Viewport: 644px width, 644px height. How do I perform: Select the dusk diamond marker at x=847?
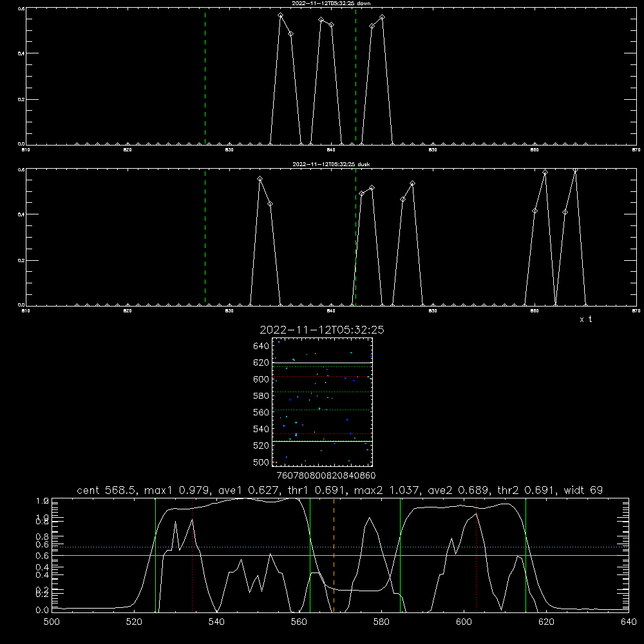(x=402, y=200)
